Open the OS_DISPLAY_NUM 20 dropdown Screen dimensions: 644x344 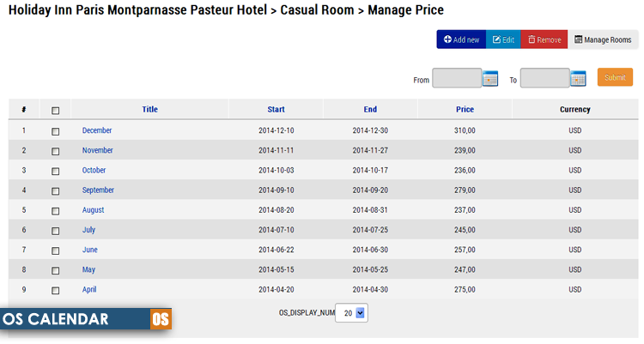point(351,313)
